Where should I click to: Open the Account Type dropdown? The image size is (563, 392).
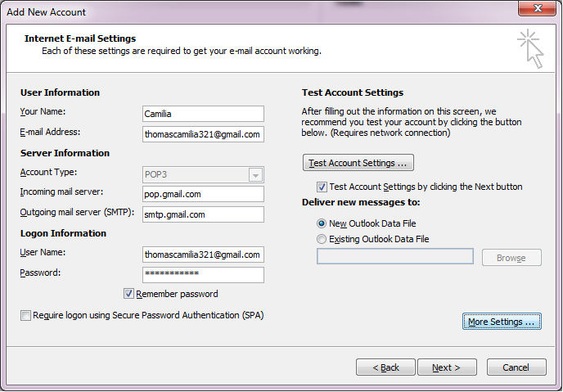[x=255, y=174]
